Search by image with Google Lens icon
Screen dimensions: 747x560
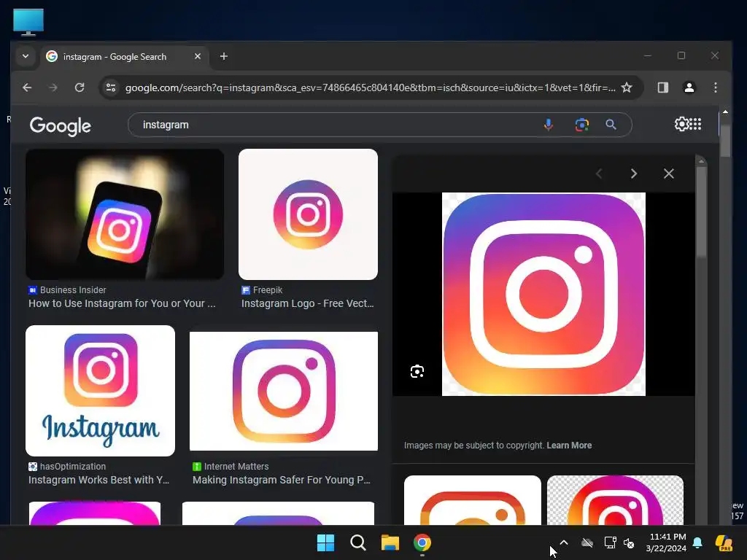click(581, 125)
